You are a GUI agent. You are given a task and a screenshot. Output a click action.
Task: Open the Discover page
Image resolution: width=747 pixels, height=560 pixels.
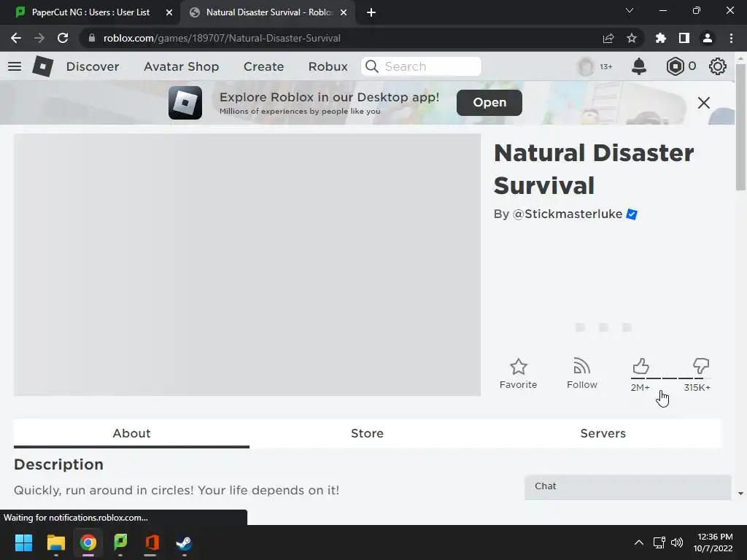[93, 66]
